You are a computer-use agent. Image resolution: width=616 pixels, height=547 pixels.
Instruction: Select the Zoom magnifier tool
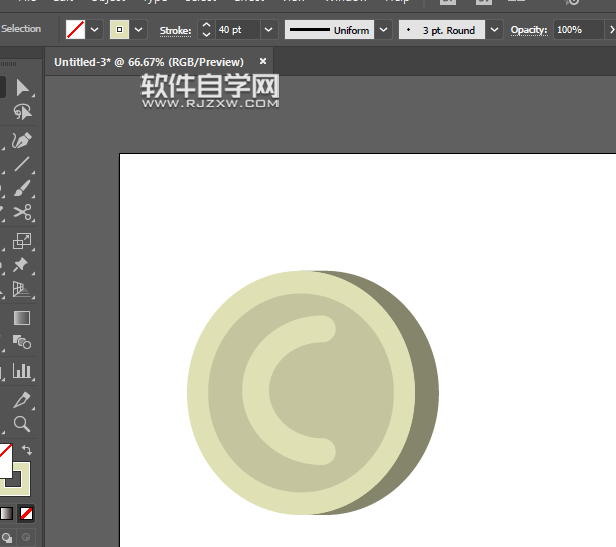(x=22, y=424)
